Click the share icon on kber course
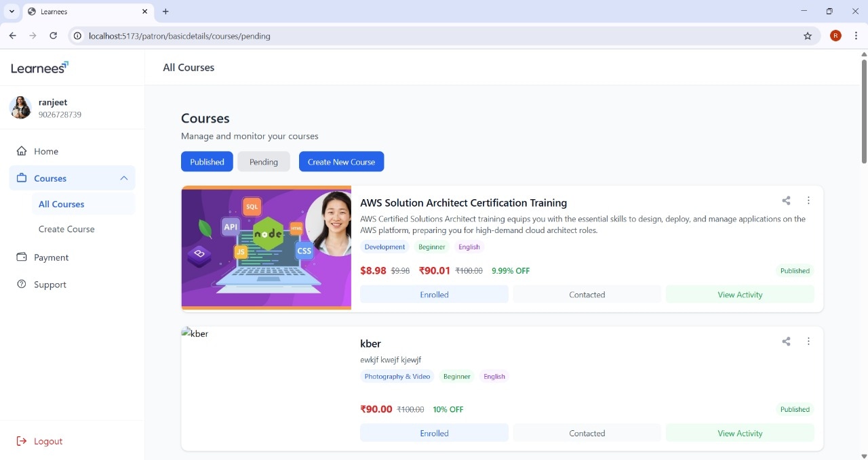Viewport: 868px width, 460px height. coord(786,341)
